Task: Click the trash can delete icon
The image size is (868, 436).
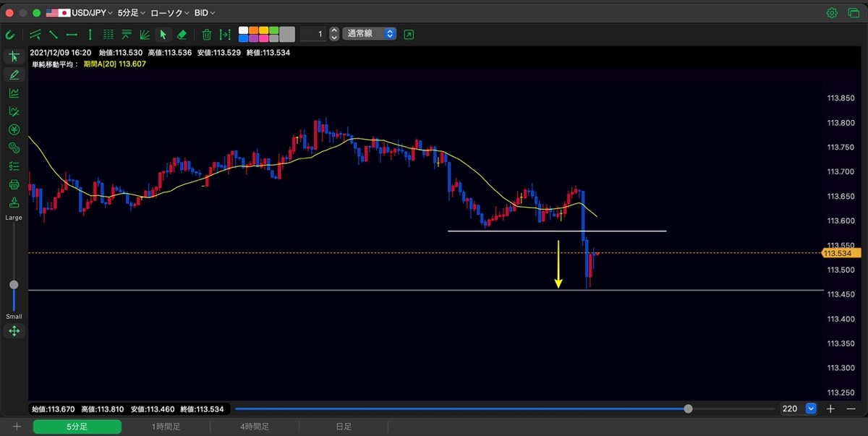Action: coord(206,34)
